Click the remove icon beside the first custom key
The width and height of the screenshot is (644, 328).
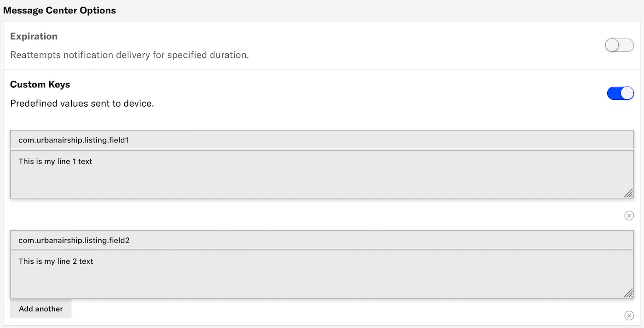(x=629, y=215)
